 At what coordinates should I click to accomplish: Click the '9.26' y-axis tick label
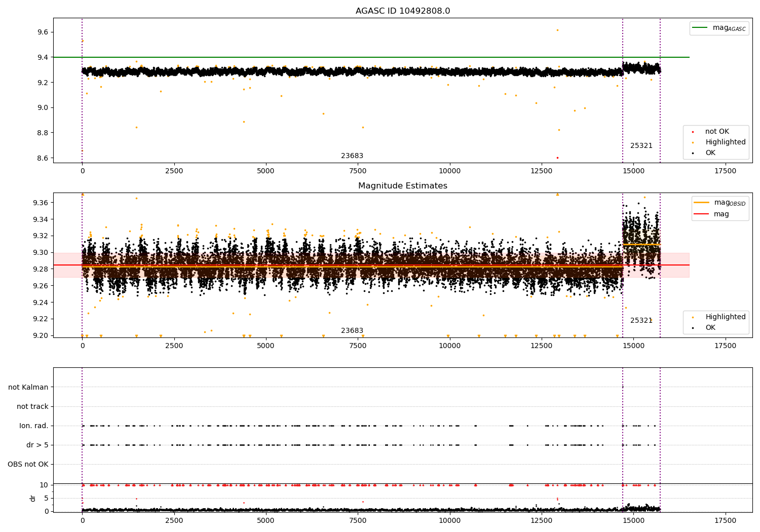(x=41, y=286)
